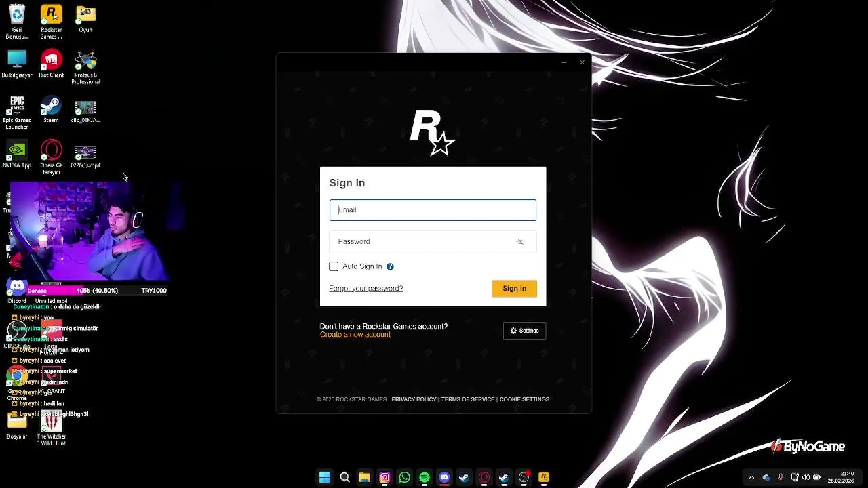868x488 pixels.
Task: Open WhatsApp from the taskbar
Action: (x=404, y=478)
